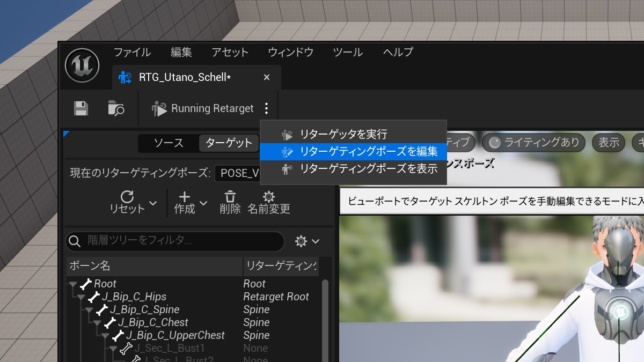Collapse the J_Bip_C_Spine tree node
This screenshot has height=362, width=644.
point(89,310)
